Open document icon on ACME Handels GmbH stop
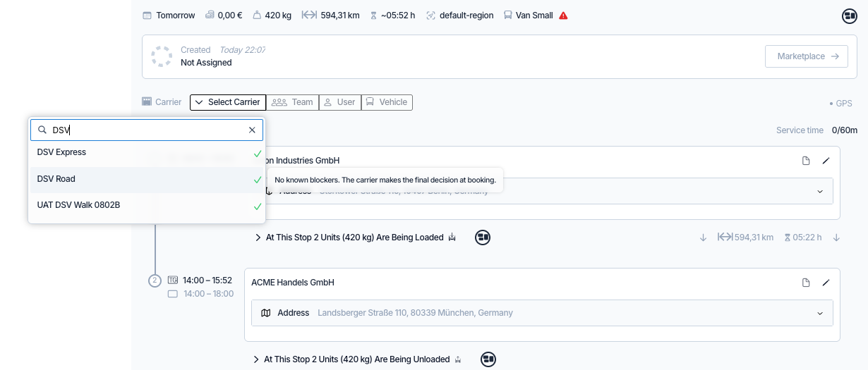 click(806, 283)
